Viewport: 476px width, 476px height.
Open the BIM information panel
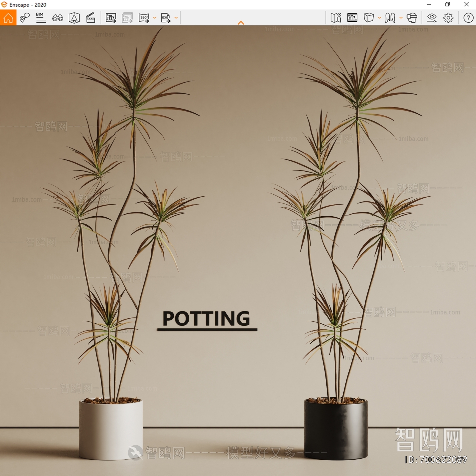click(x=41, y=18)
